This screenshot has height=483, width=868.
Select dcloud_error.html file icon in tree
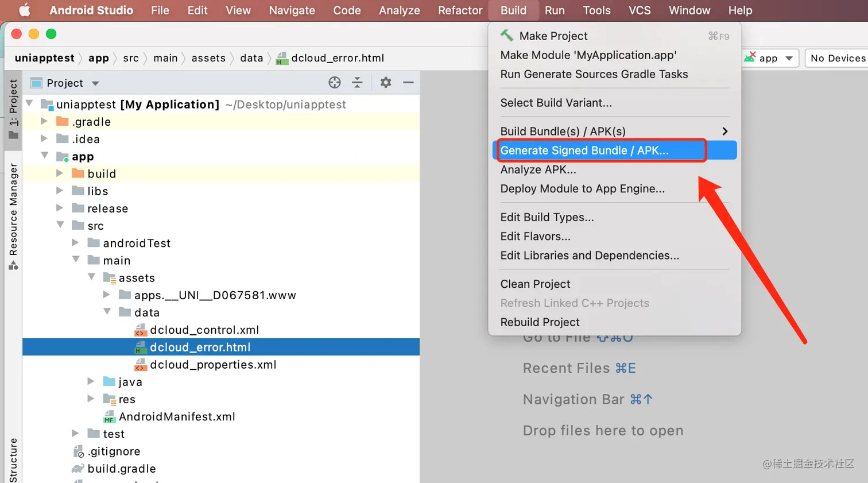(x=141, y=347)
